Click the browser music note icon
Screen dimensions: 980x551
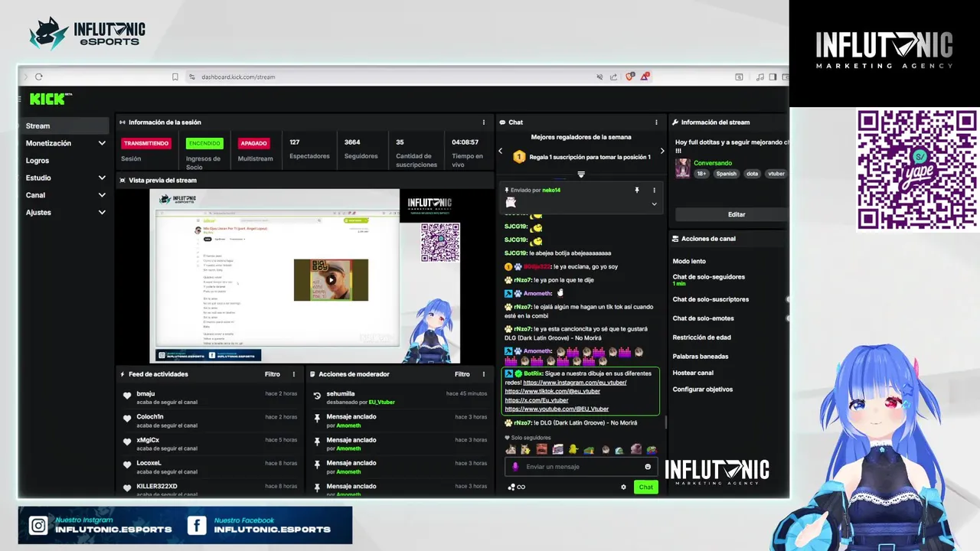tap(759, 77)
